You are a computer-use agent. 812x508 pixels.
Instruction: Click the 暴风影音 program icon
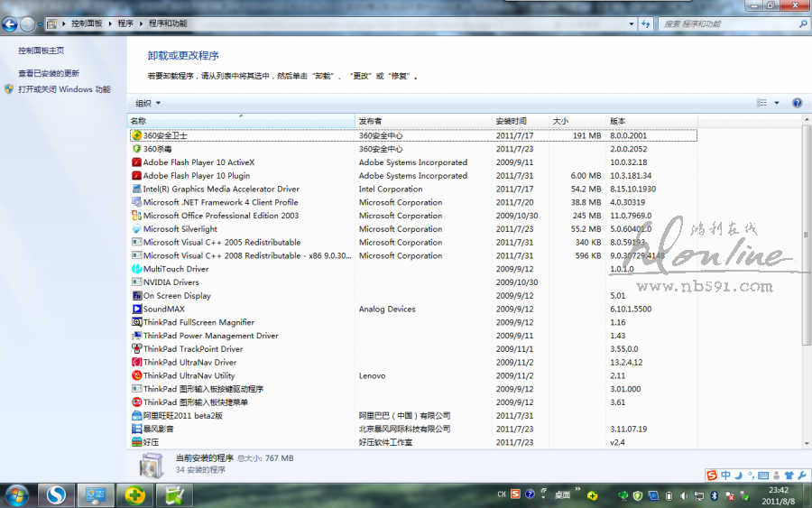(x=136, y=429)
